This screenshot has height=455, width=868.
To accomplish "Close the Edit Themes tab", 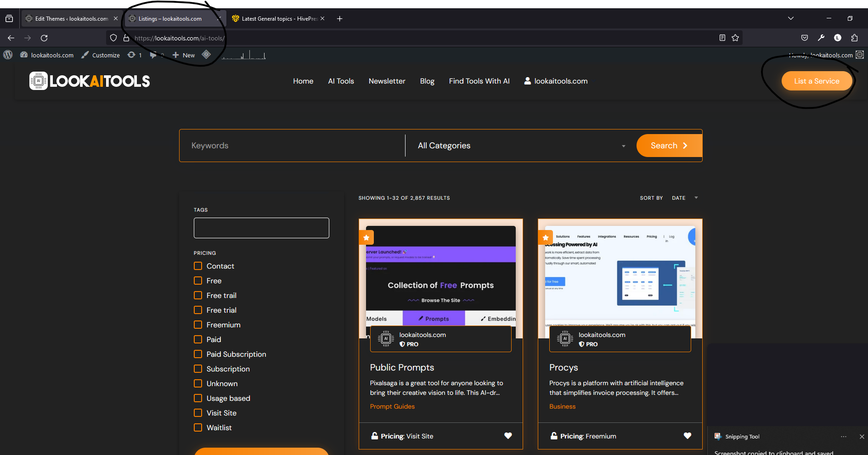I will pyautogui.click(x=116, y=19).
